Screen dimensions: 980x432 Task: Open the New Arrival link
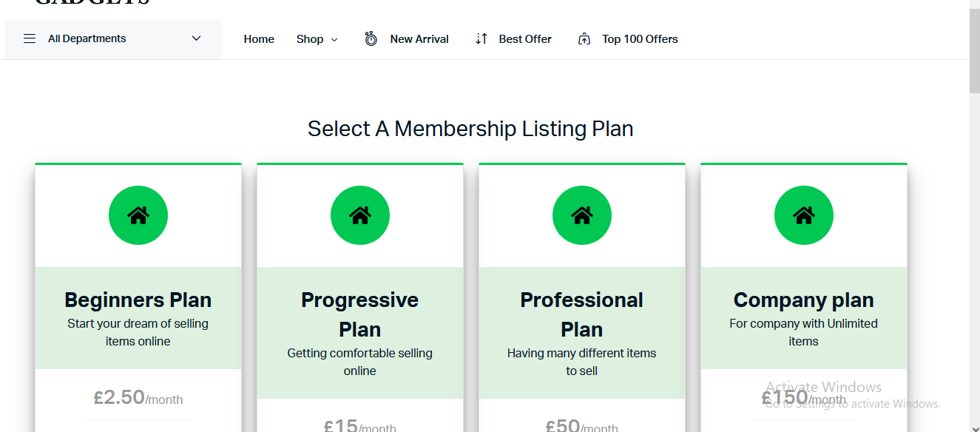click(419, 39)
